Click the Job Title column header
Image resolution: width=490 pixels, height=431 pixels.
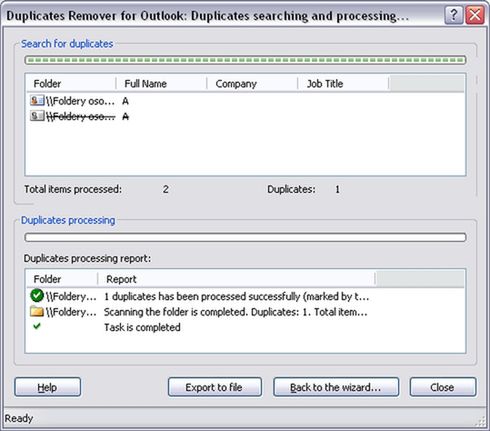tap(343, 84)
